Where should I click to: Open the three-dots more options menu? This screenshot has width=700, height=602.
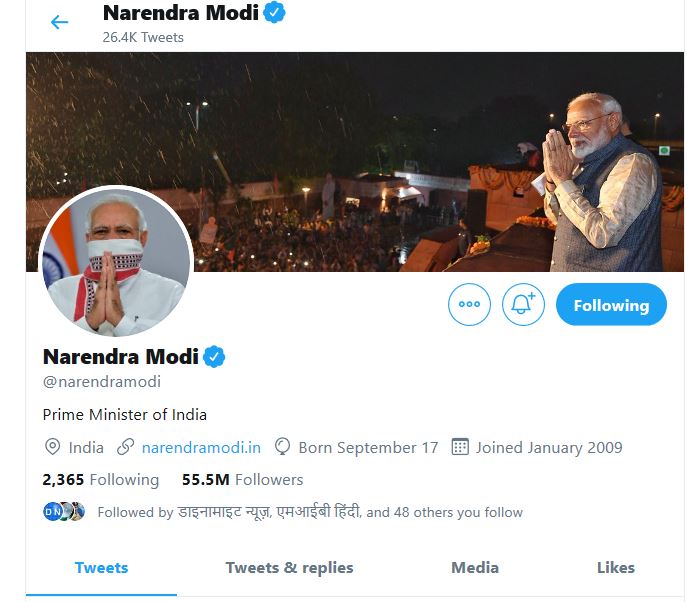(x=469, y=304)
